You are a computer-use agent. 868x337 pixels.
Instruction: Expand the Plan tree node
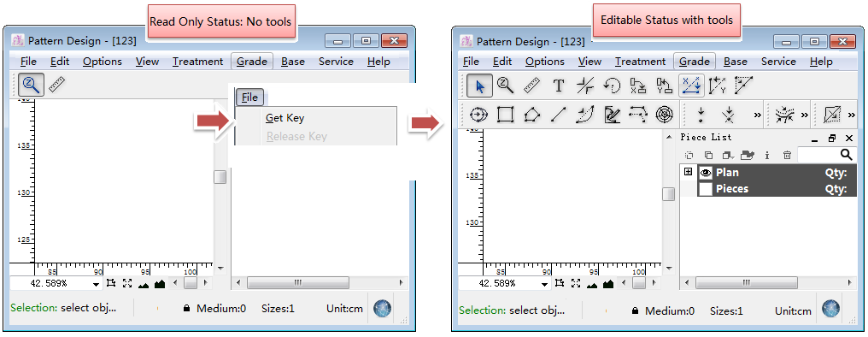tap(688, 172)
